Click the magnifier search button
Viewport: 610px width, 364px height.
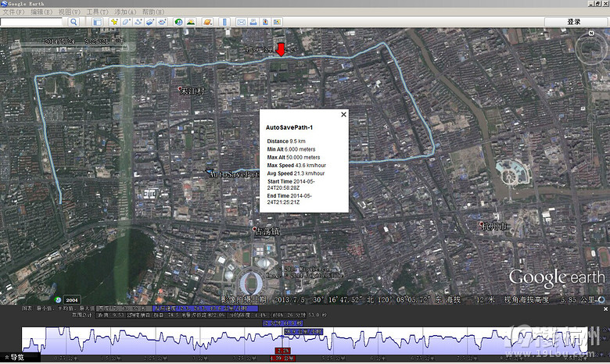click(74, 22)
